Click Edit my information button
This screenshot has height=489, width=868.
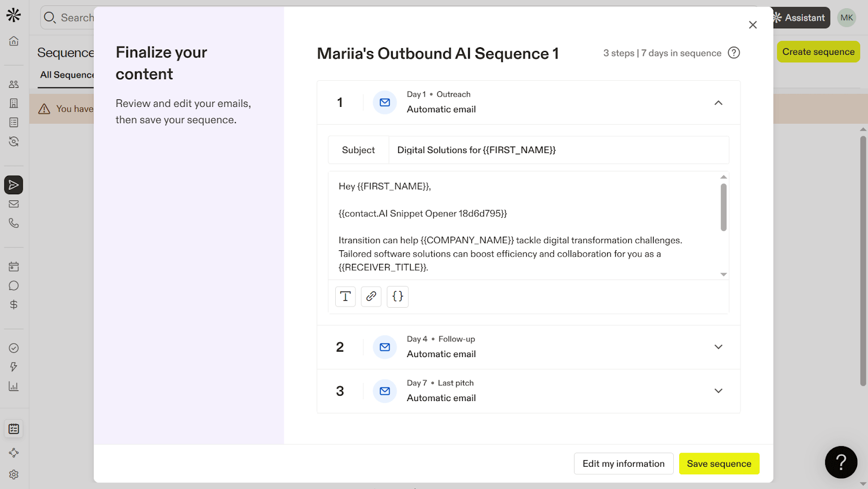coord(623,463)
